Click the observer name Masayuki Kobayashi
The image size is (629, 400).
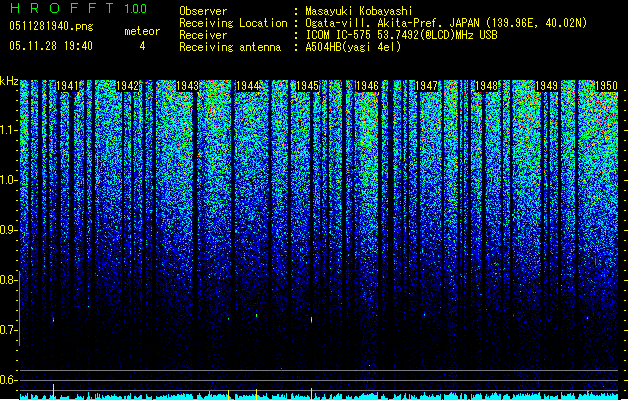[x=359, y=11]
